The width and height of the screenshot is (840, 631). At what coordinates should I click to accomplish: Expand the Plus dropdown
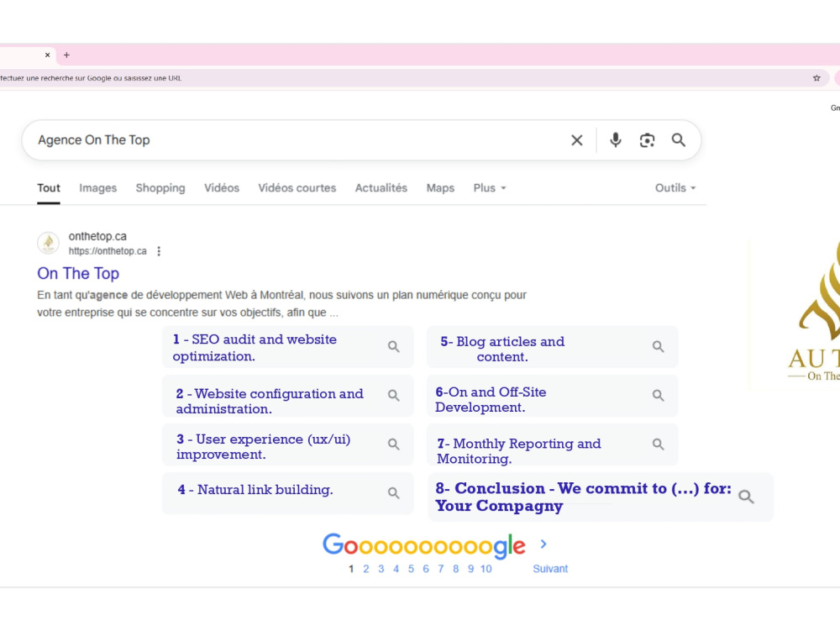[490, 188]
